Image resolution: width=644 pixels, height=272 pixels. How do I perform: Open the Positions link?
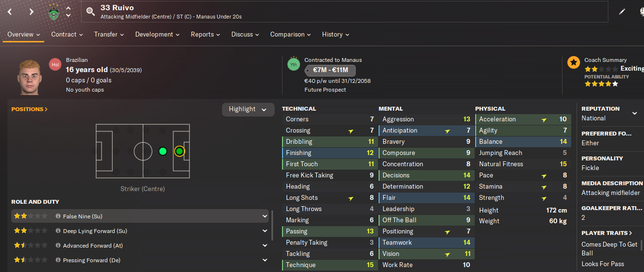(30, 109)
